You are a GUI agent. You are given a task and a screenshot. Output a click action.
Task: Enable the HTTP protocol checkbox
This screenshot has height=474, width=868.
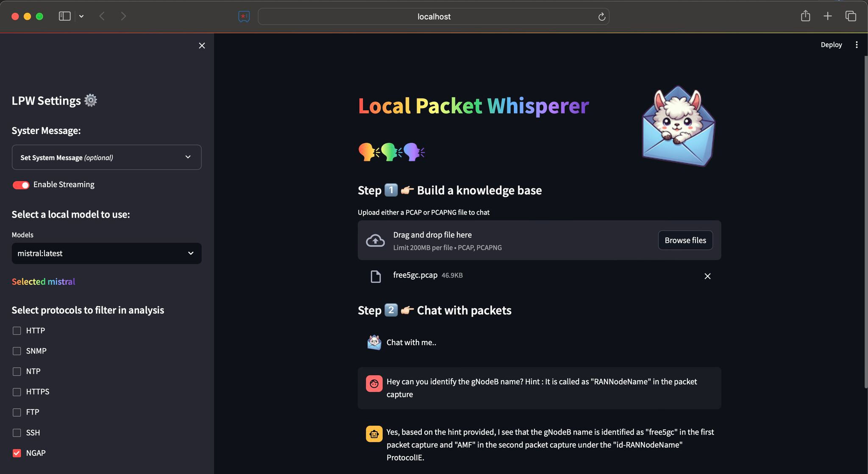17,330
